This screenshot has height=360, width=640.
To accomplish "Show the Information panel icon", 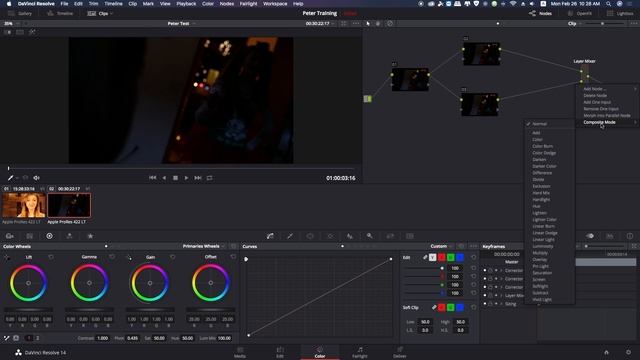I will tap(630, 236).
